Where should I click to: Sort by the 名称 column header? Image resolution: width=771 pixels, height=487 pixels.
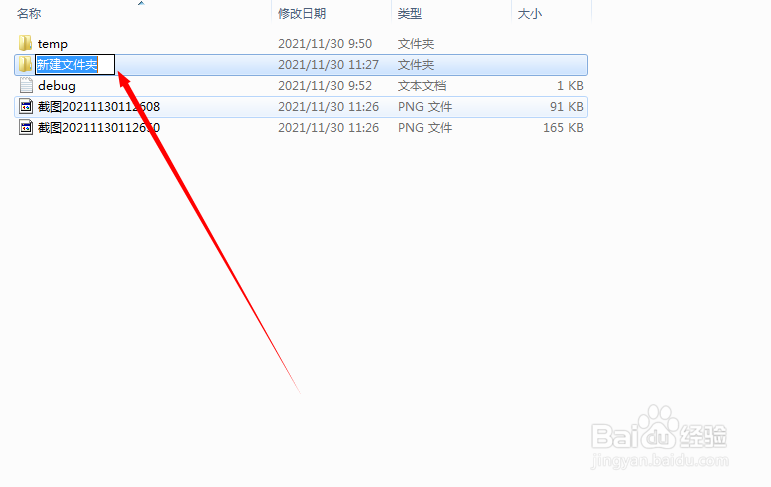(29, 14)
